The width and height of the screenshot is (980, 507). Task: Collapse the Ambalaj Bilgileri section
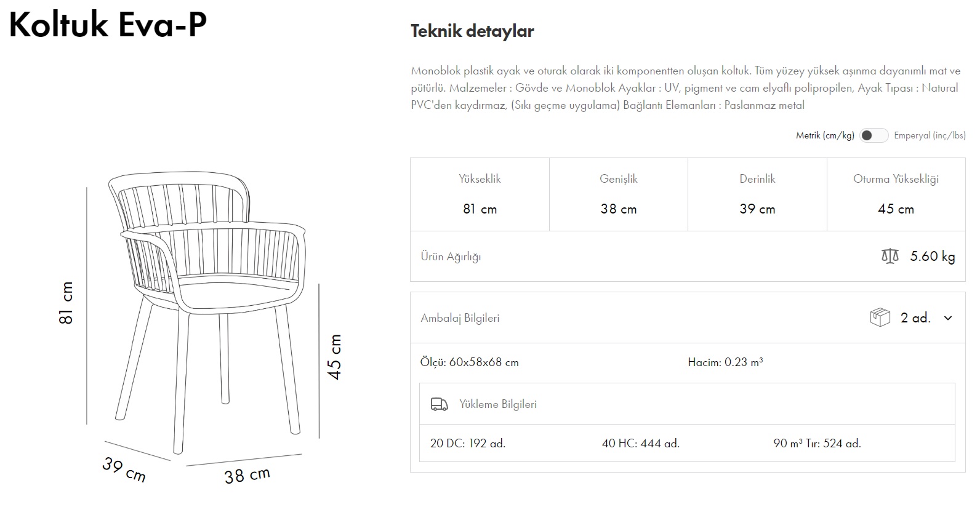click(x=460, y=318)
